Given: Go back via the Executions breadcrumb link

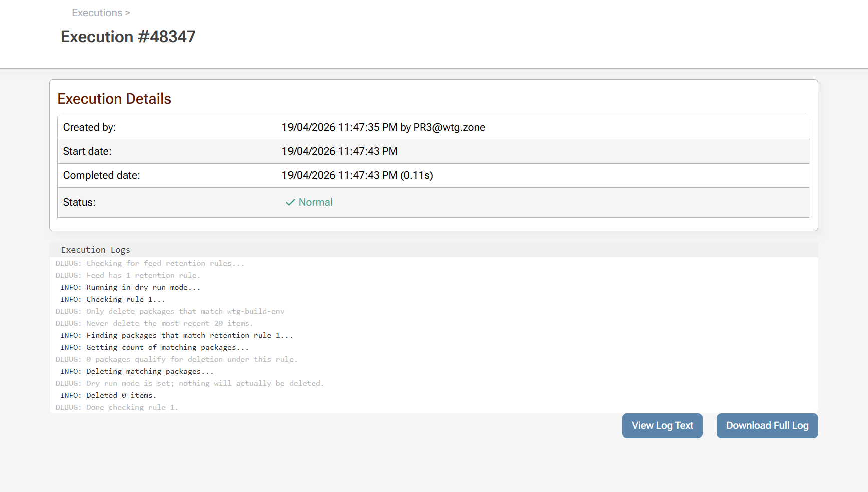Looking at the screenshot, I should (97, 13).
